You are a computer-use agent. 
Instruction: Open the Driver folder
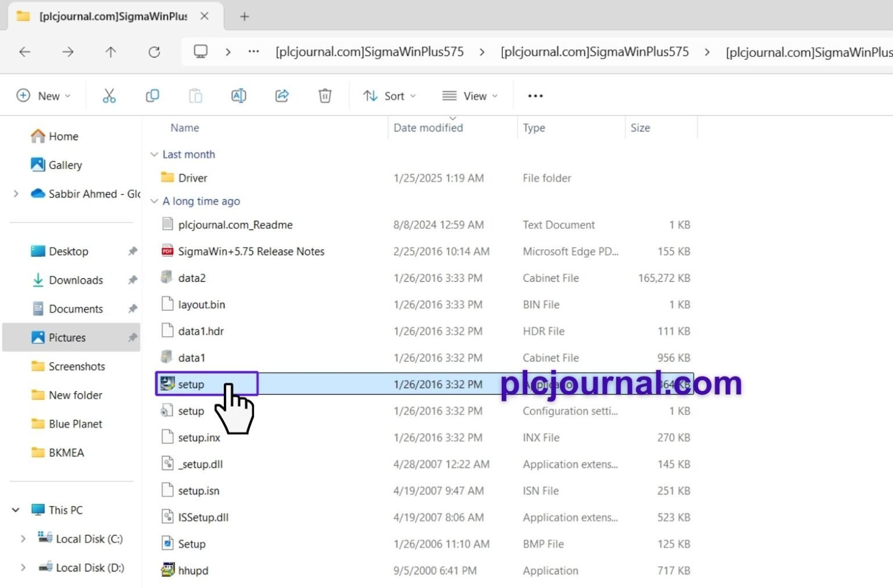(192, 178)
